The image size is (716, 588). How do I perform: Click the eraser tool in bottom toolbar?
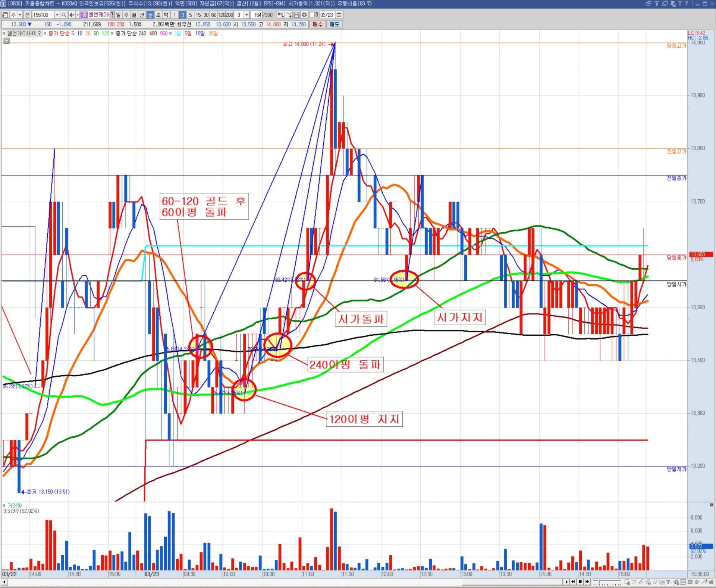tap(655, 582)
